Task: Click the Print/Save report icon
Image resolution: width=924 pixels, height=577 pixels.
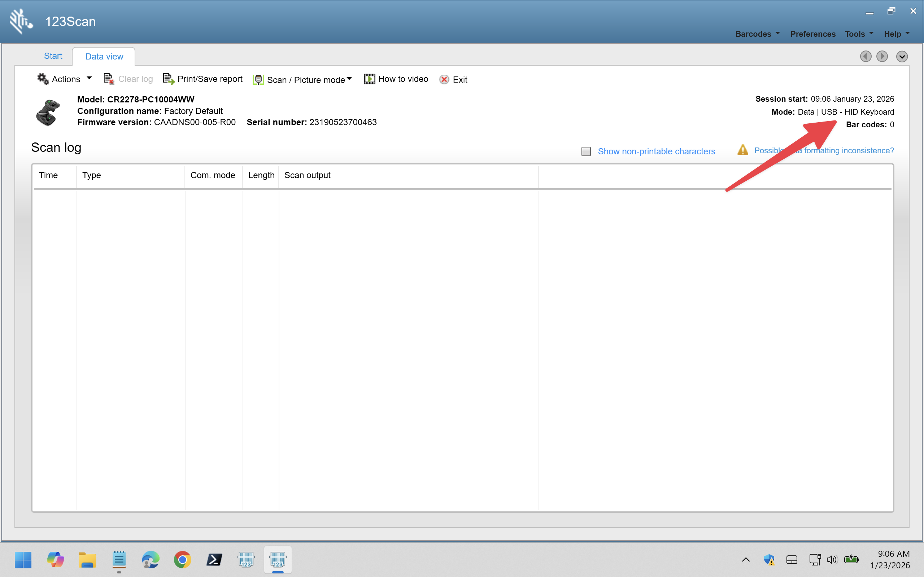Action: pos(169,79)
